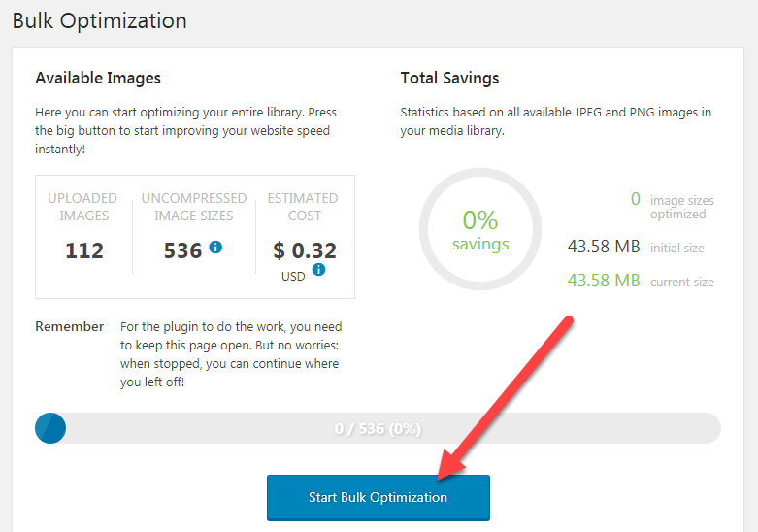Screen dimensions: 758x532
Task: Click the uncompressed image sizes number 536
Action: click(182, 250)
